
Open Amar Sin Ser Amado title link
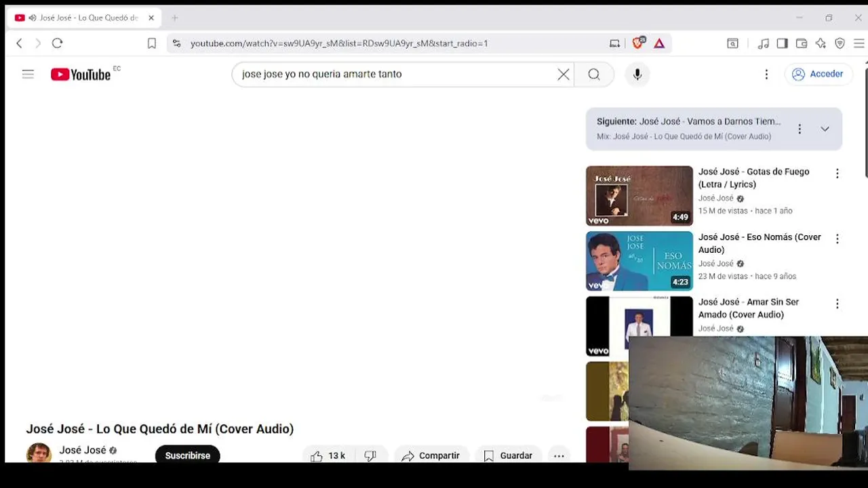(x=749, y=308)
